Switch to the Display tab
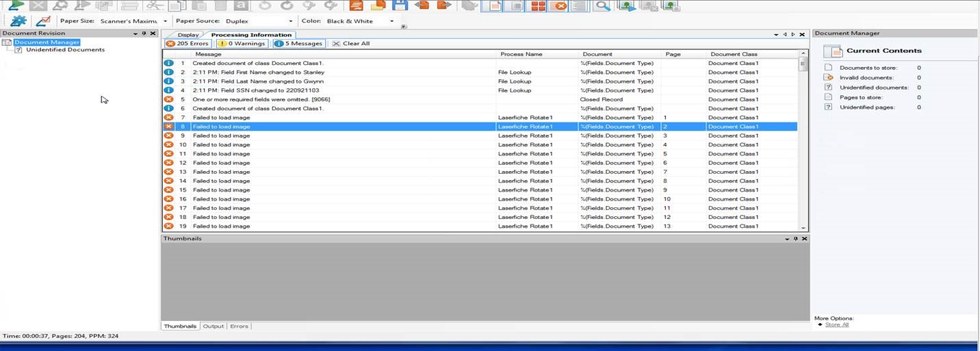This screenshot has width=980, height=351. click(x=188, y=34)
